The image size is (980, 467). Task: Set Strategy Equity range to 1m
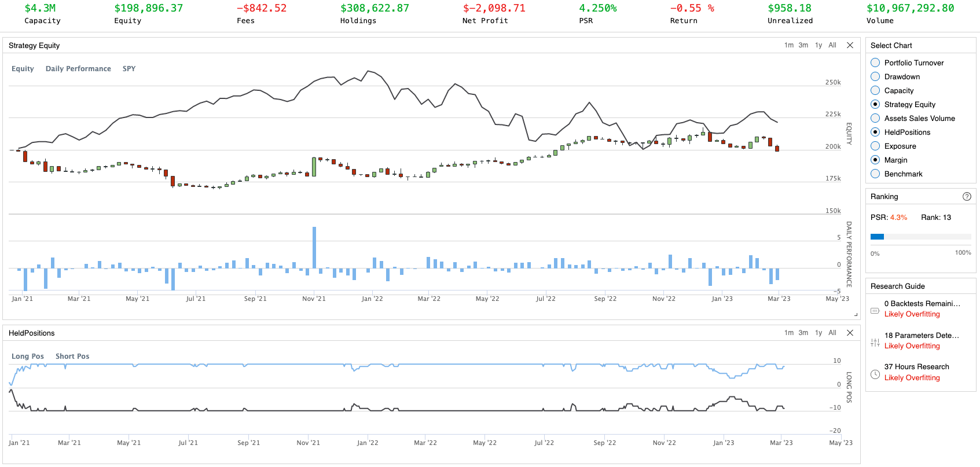tap(788, 45)
